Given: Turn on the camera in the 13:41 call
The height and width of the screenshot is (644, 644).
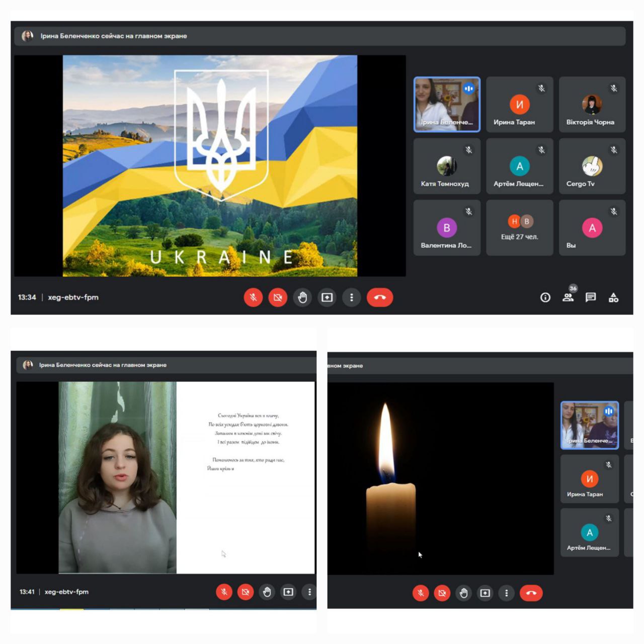Looking at the screenshot, I should [246, 592].
